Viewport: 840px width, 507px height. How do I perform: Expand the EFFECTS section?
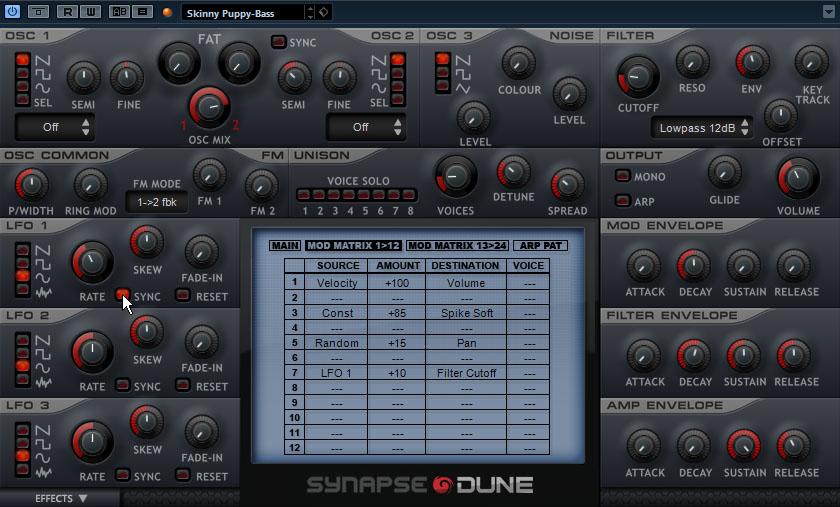(x=60, y=498)
